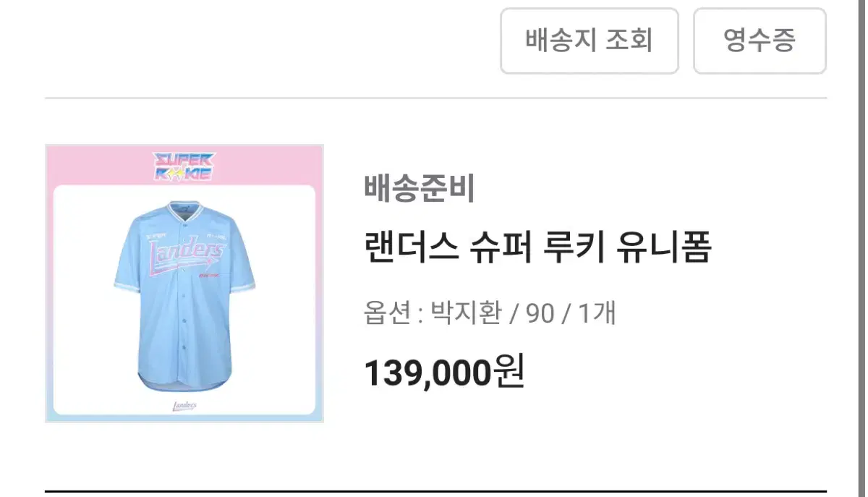Open the 영수증 receipt button
Screen dimensions: 868x497
pyautogui.click(x=759, y=41)
